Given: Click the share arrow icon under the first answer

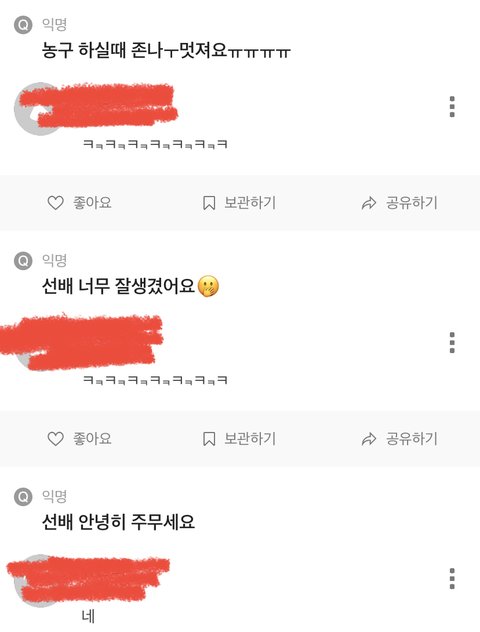Looking at the screenshot, I should point(369,203).
